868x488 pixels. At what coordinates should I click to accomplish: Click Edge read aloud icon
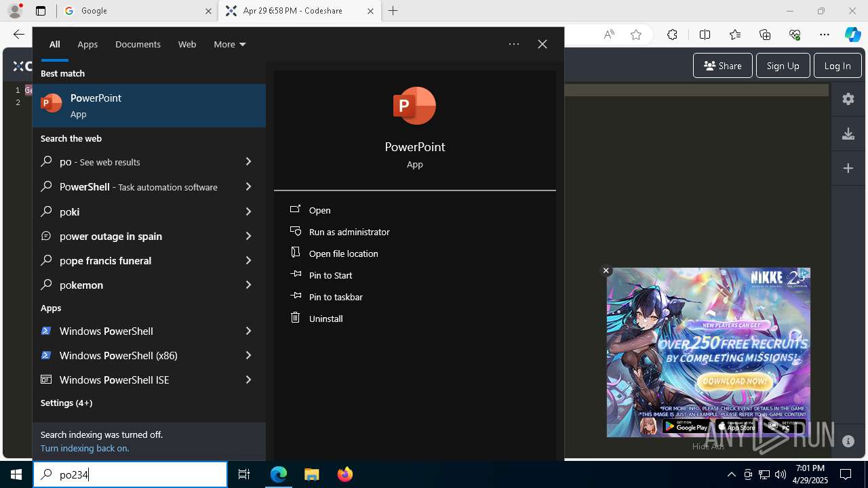pos(609,35)
